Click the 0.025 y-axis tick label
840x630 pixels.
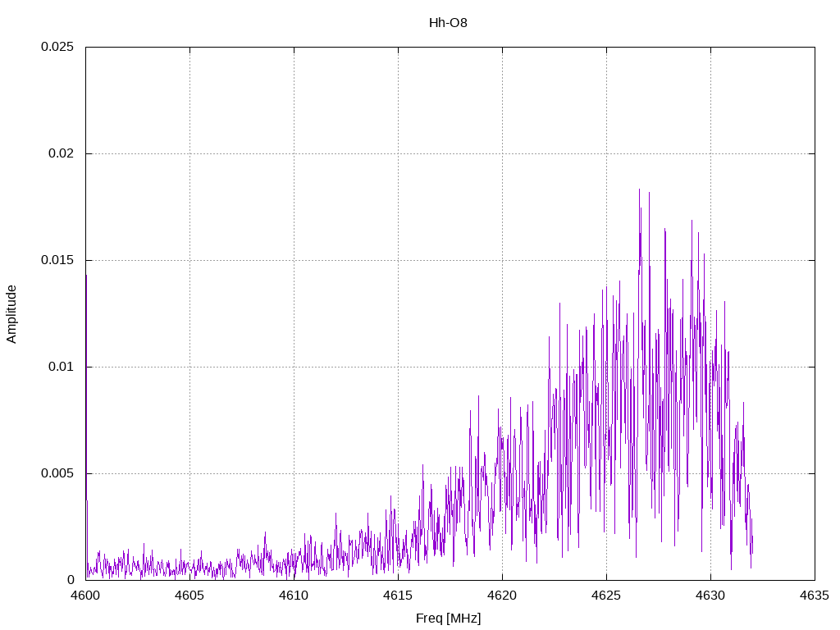57,47
